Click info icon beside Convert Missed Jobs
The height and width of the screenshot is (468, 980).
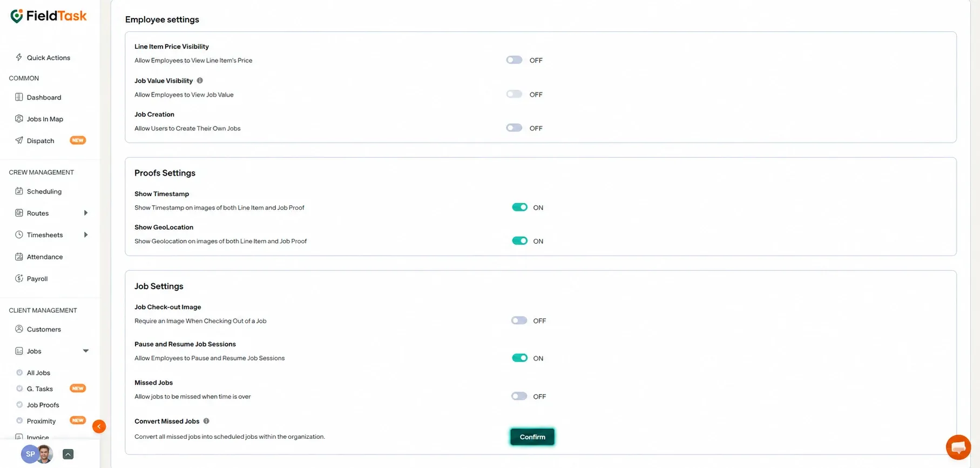(x=206, y=421)
